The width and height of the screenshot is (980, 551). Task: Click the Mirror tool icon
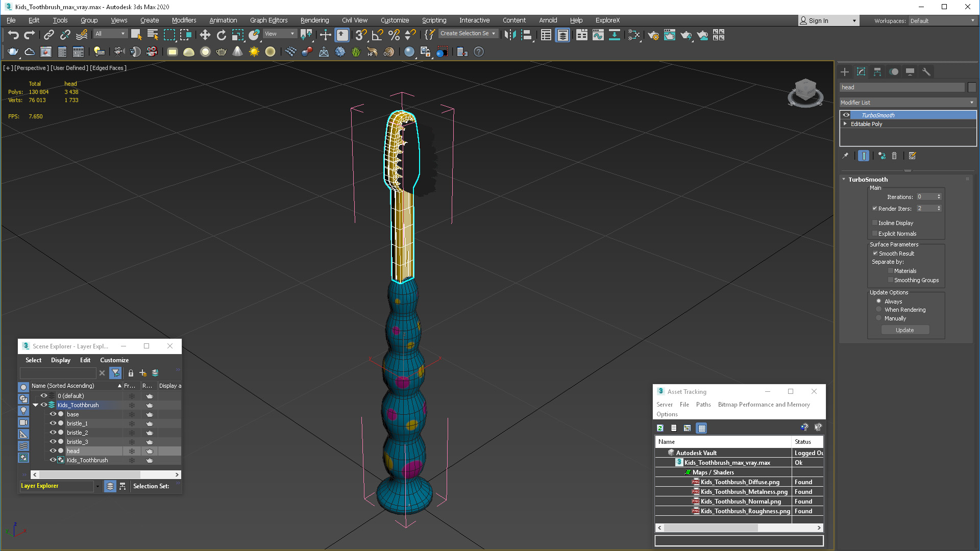[510, 35]
